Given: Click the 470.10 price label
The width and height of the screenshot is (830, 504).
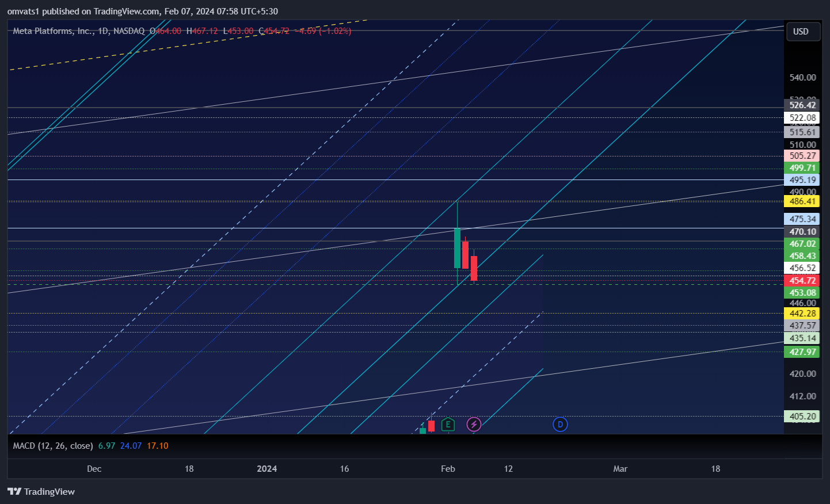Looking at the screenshot, I should pos(802,232).
